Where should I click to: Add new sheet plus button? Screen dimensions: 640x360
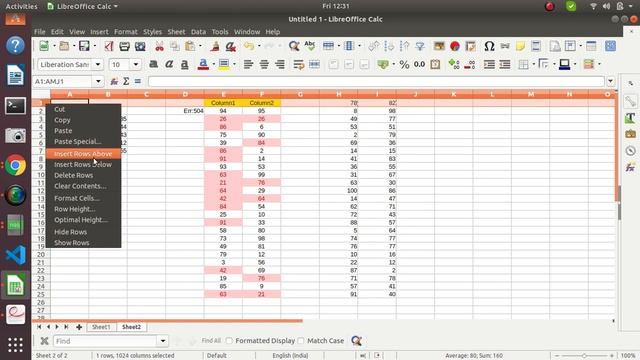click(x=79, y=327)
